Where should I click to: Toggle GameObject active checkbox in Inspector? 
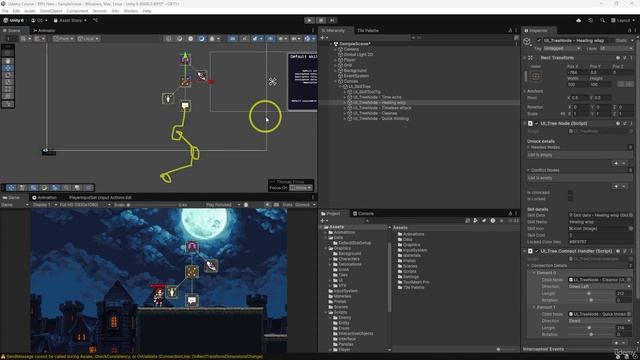coord(539,40)
